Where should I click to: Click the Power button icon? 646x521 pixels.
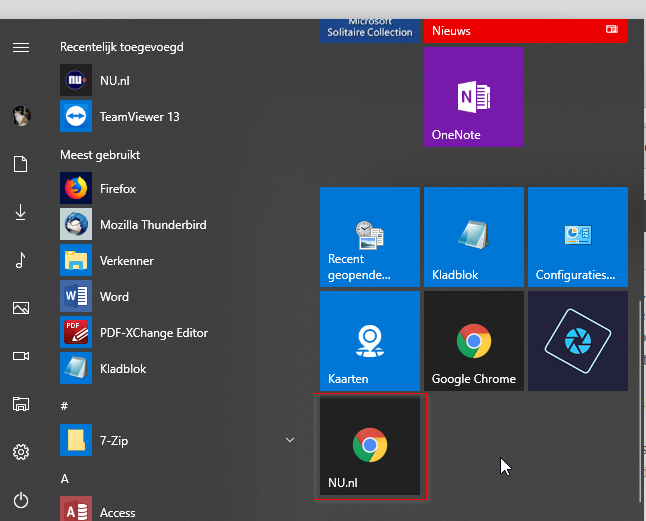(21, 500)
